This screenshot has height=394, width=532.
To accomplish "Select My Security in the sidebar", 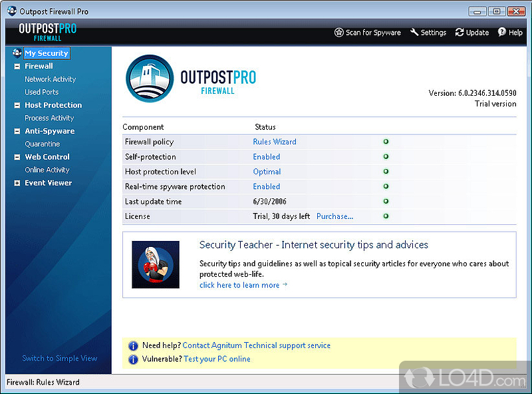I will click(x=47, y=53).
